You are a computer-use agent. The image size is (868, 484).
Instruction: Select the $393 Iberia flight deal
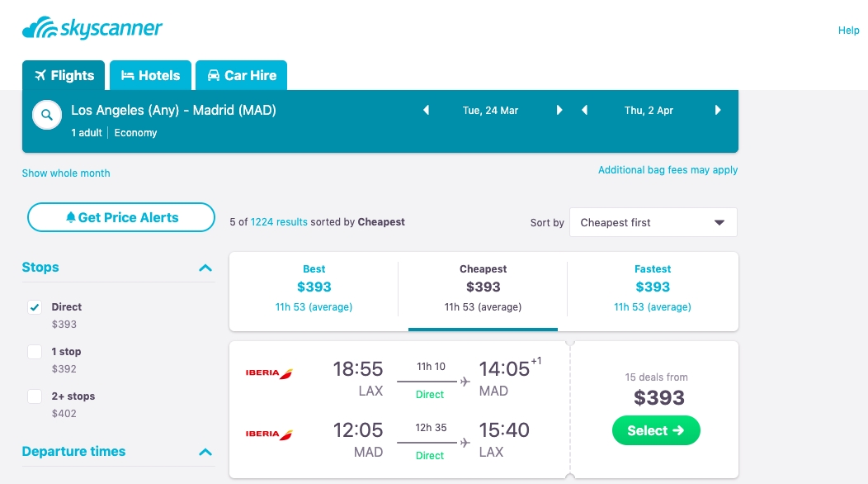pos(656,430)
